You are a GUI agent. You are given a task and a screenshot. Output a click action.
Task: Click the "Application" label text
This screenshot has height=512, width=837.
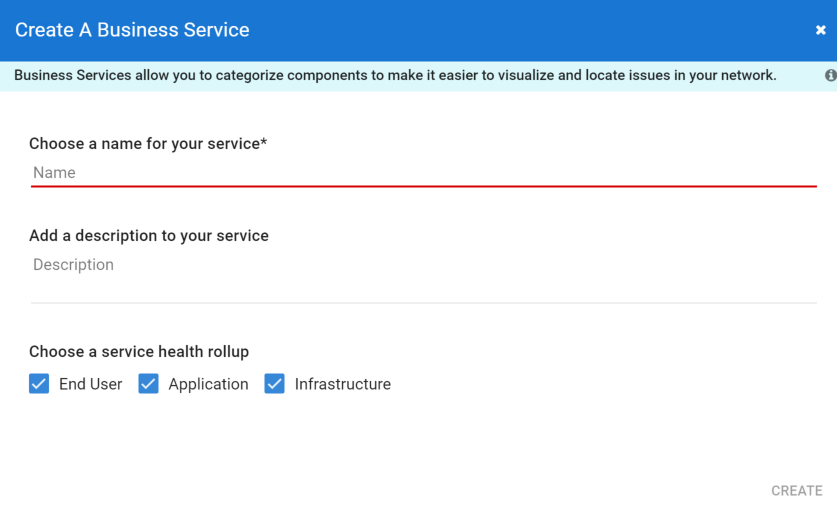(x=208, y=384)
